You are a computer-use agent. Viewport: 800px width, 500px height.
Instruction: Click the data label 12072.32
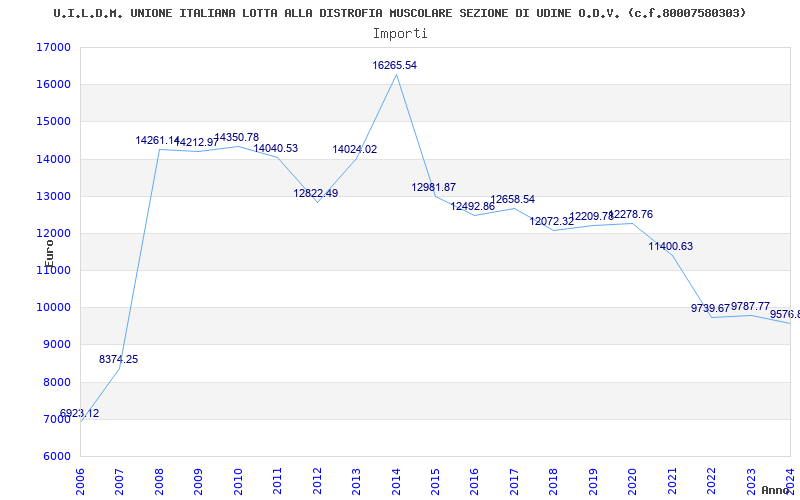point(552,221)
